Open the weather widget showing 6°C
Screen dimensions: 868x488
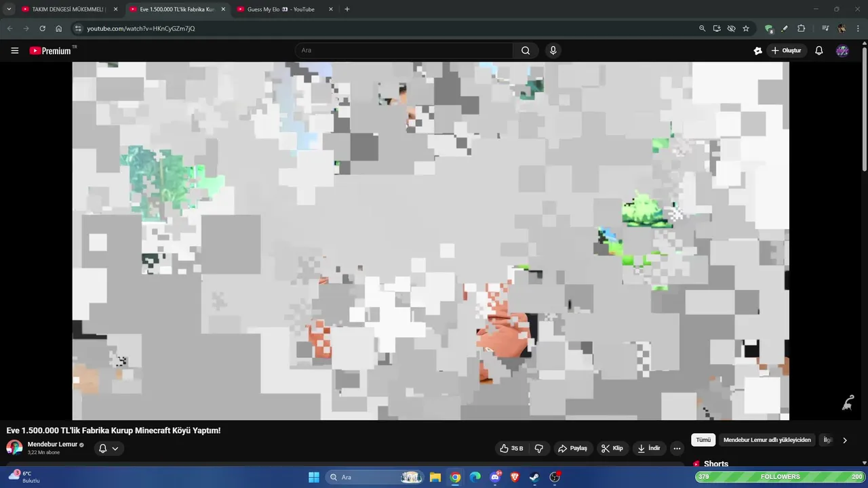coord(24,476)
